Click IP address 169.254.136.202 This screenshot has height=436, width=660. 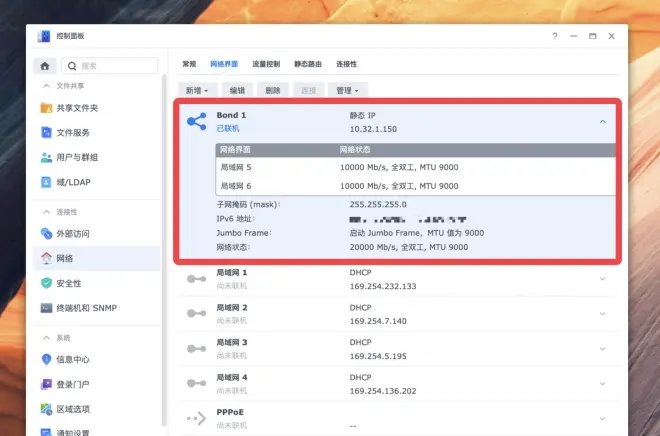tap(383, 391)
